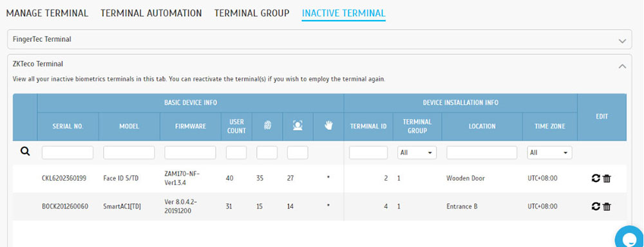Click the Serial No. filter field
Viewport: 644px width, 247px height.
click(68, 152)
